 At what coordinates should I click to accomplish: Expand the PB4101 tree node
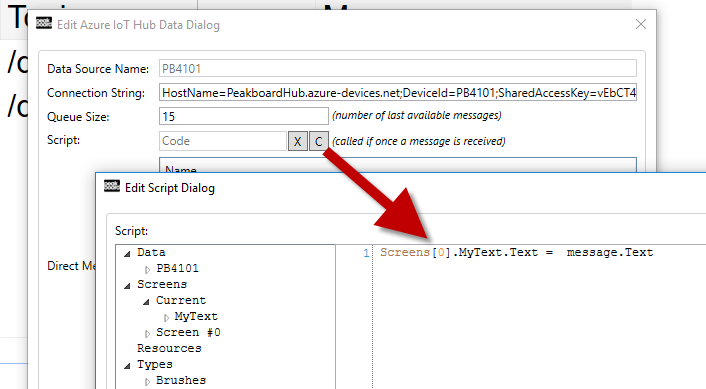147,269
